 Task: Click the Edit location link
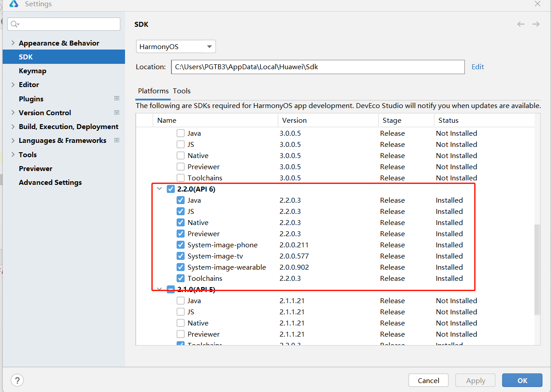click(478, 67)
